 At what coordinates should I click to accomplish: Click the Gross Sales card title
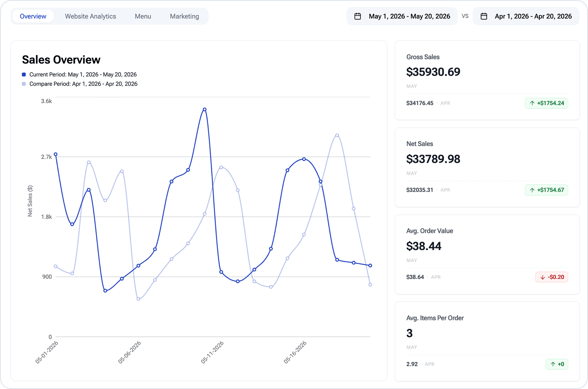coord(423,57)
